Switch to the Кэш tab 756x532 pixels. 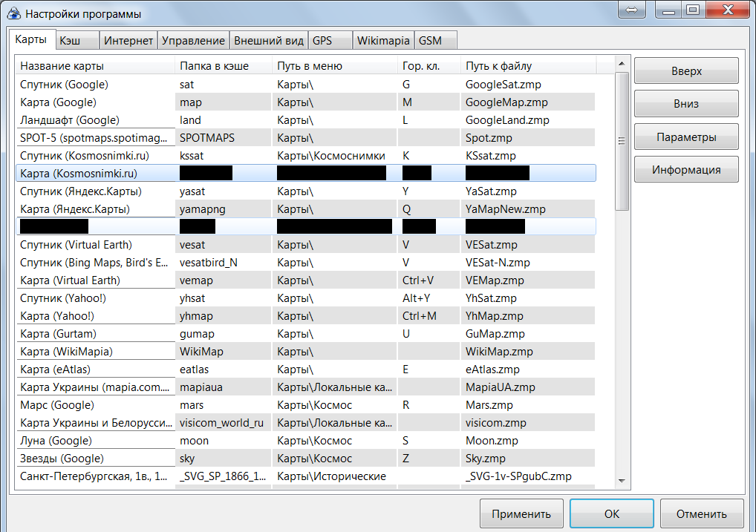pos(70,41)
